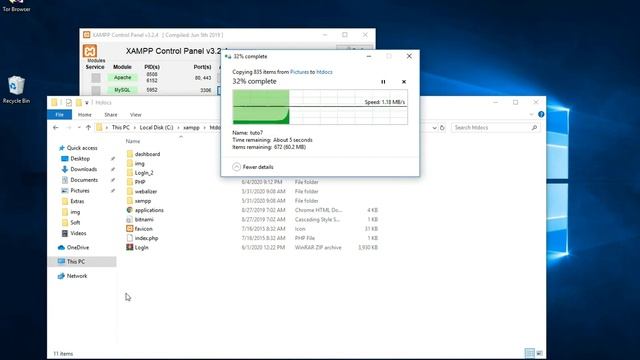Screen dimensions: 640x360
Task: Click the search magnifier in Search htdocs box
Action: pos(534,128)
